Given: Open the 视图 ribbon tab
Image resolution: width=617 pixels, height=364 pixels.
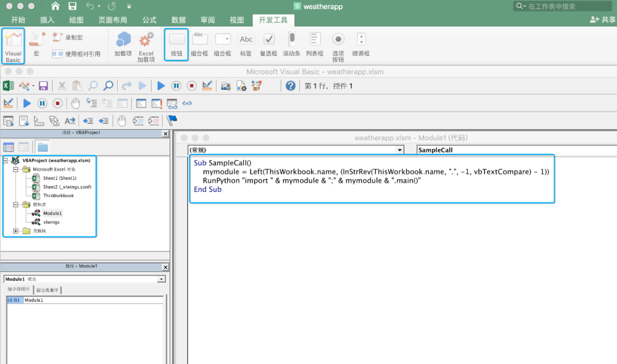Looking at the screenshot, I should [x=237, y=20].
